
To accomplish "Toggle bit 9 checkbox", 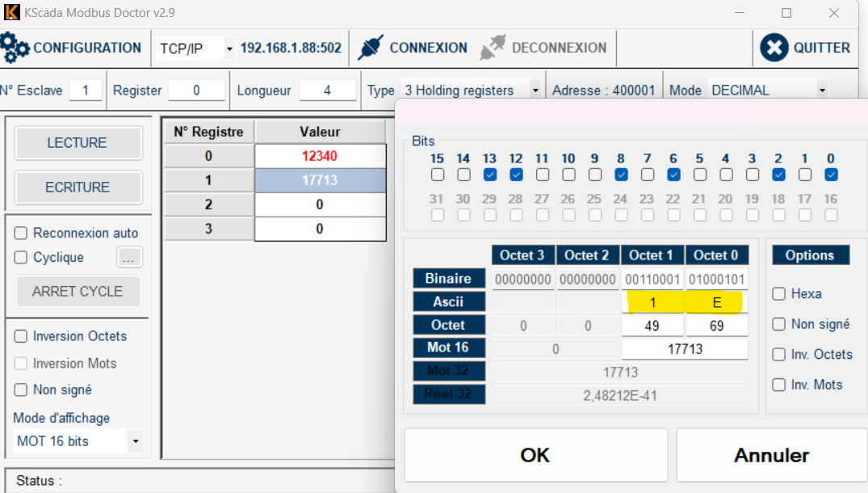I will pyautogui.click(x=595, y=175).
